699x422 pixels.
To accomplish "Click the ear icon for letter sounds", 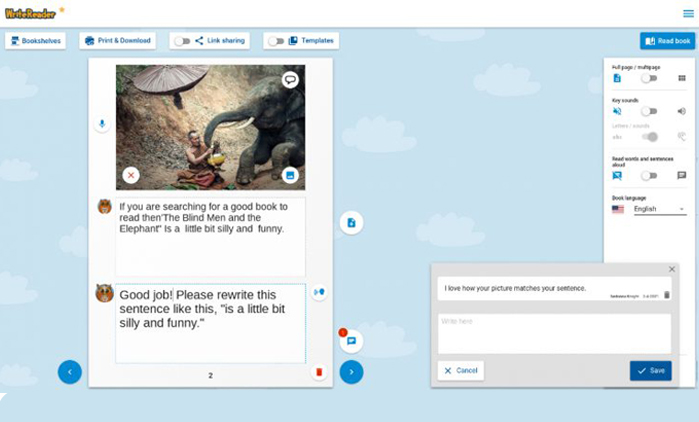I will [682, 137].
